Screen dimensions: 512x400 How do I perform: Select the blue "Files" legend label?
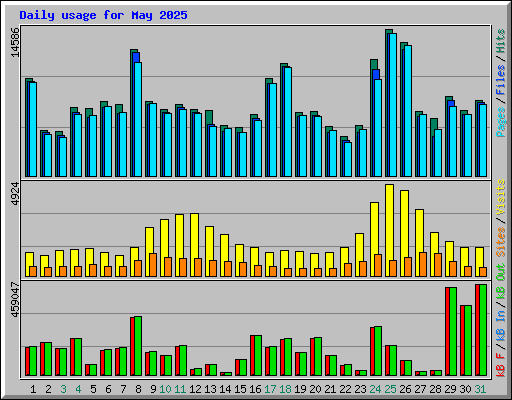501,80
